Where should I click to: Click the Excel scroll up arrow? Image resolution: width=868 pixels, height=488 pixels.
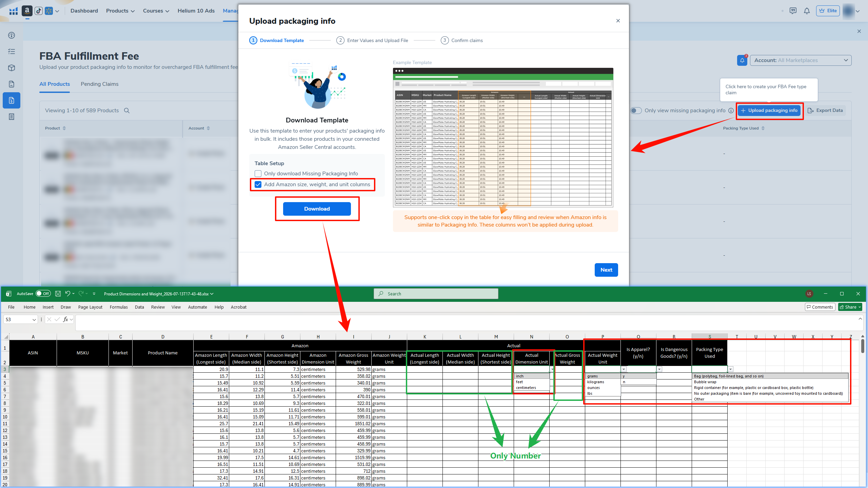coord(862,336)
